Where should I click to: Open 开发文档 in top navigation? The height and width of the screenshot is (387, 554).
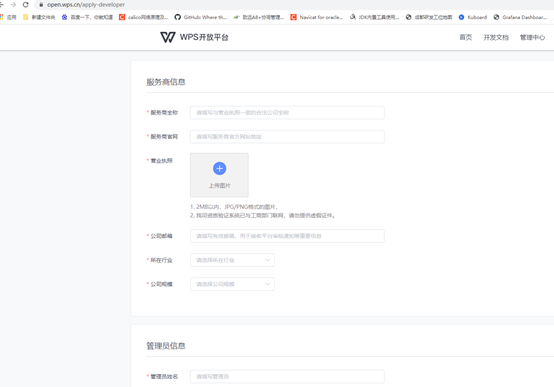coord(496,37)
